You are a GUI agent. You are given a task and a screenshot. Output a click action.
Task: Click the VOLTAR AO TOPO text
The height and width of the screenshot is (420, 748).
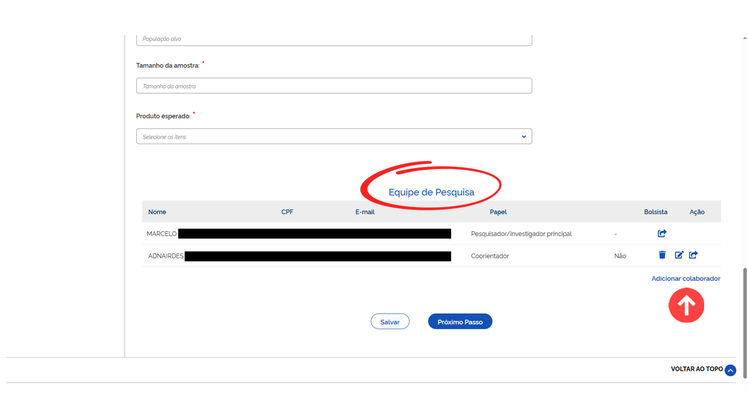click(x=696, y=369)
